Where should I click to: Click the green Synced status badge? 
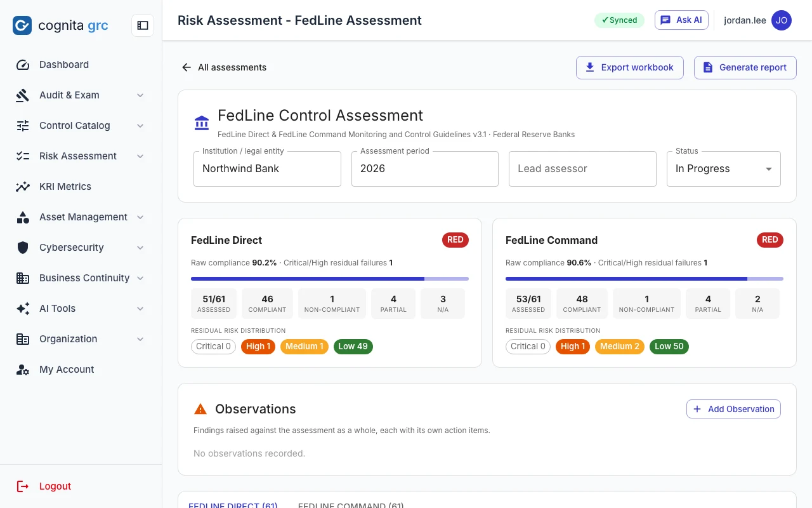619,20
